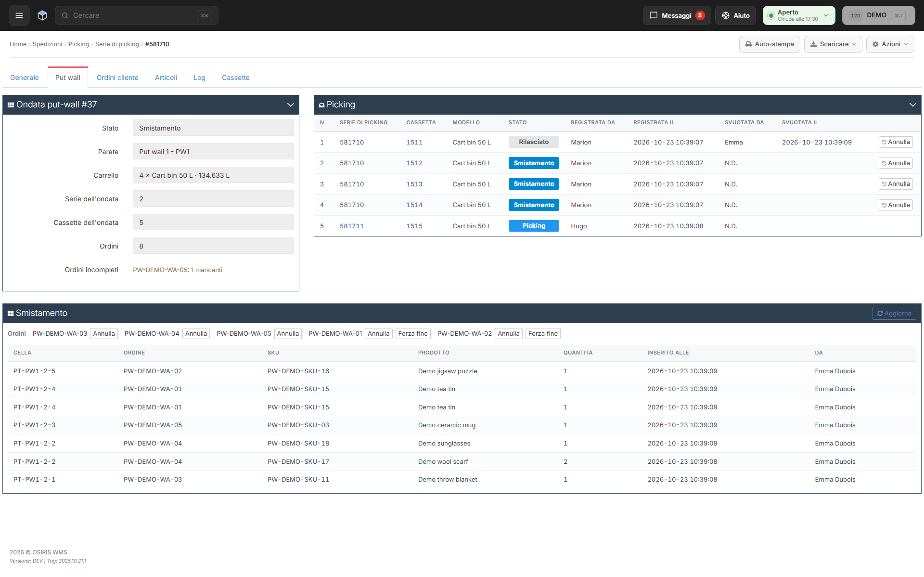Click the Auto-stampa printer button
924x577 pixels.
pos(770,44)
